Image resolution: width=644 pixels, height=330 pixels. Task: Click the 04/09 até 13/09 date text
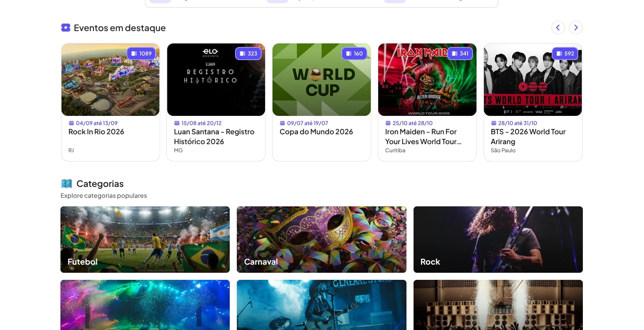point(96,123)
